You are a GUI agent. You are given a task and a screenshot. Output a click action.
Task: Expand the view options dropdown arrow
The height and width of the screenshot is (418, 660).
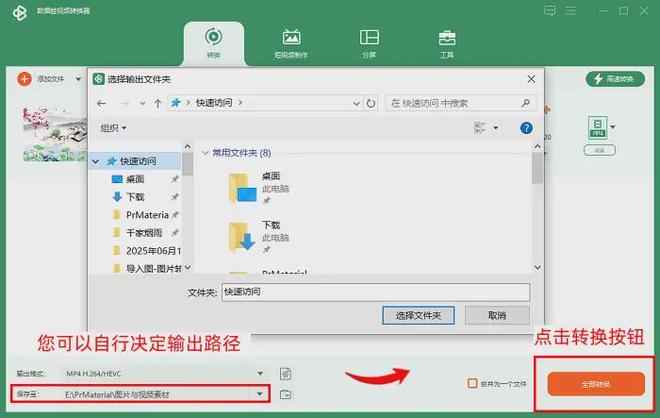coord(495,128)
